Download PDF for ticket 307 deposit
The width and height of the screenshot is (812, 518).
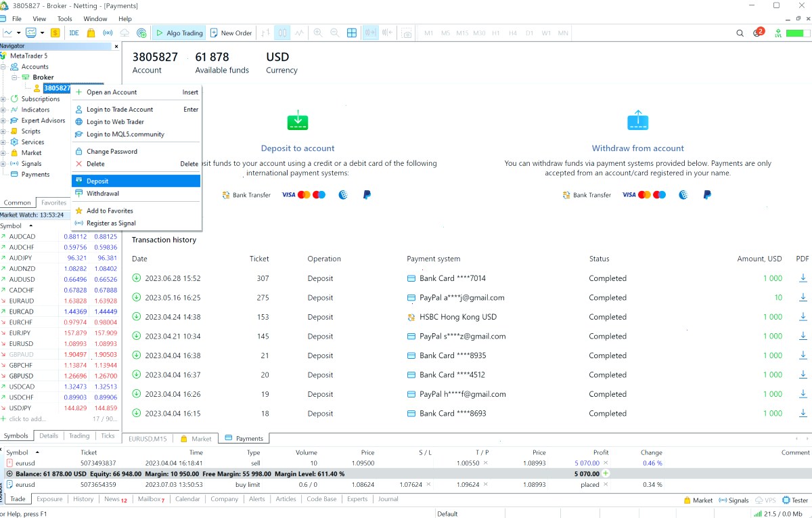point(803,278)
